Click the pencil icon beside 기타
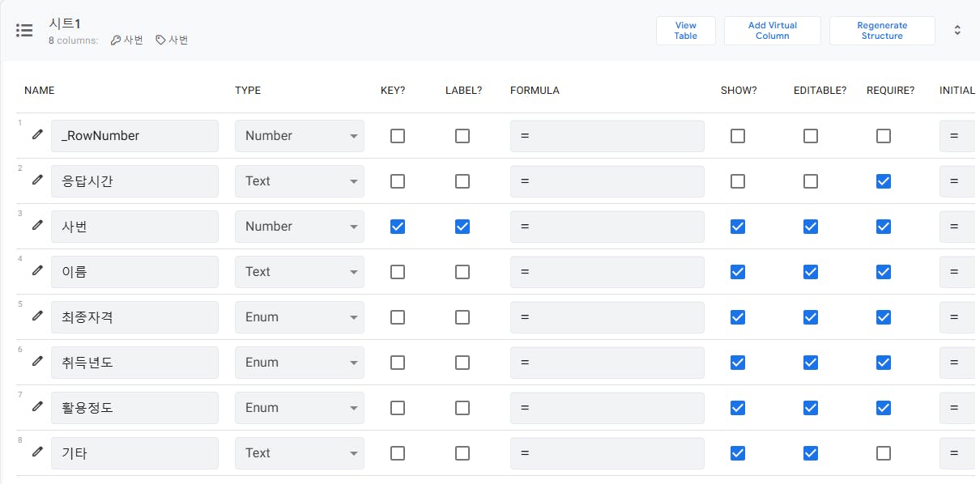 pos(37,452)
